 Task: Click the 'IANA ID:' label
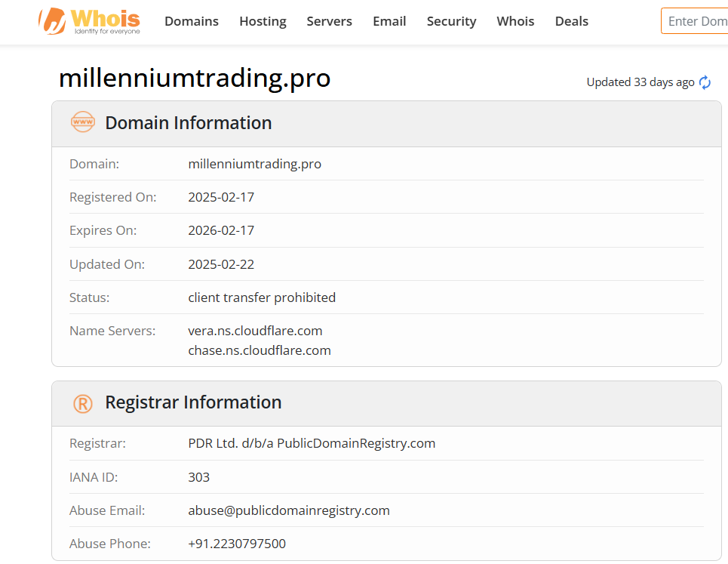pos(94,477)
